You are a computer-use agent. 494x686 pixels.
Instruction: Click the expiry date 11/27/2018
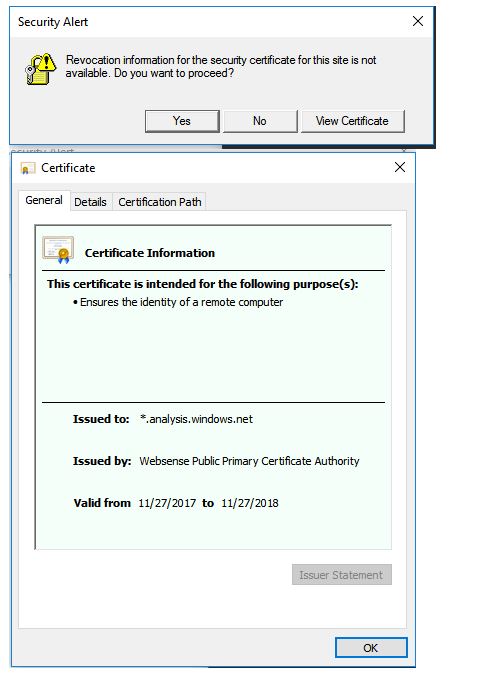250,503
